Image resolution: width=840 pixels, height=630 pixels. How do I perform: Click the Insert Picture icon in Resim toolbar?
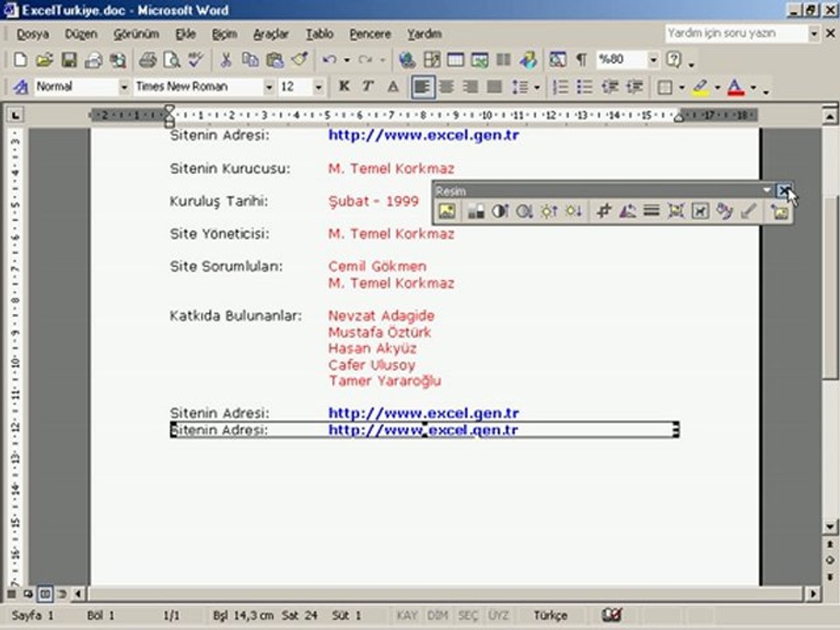pos(447,211)
